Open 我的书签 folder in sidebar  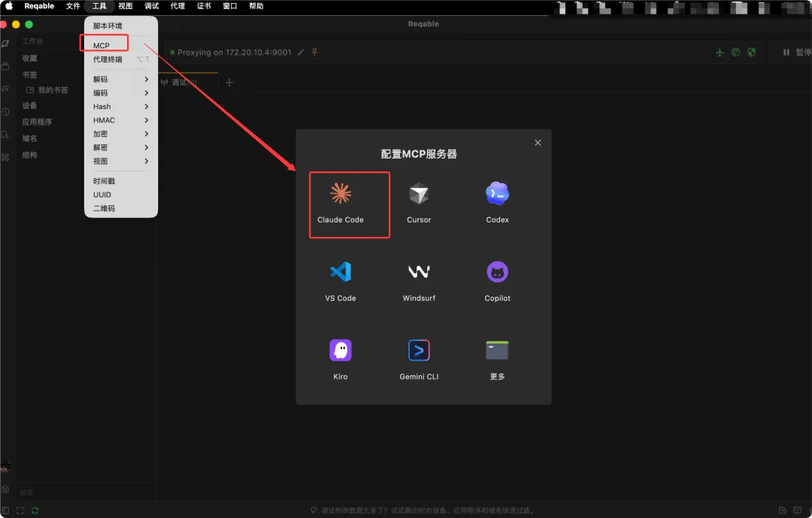(x=47, y=89)
